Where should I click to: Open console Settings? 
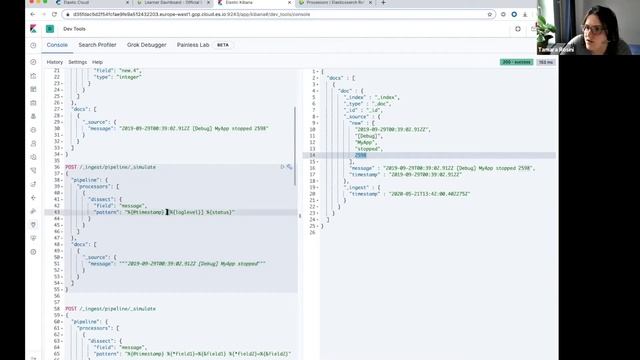(x=78, y=62)
